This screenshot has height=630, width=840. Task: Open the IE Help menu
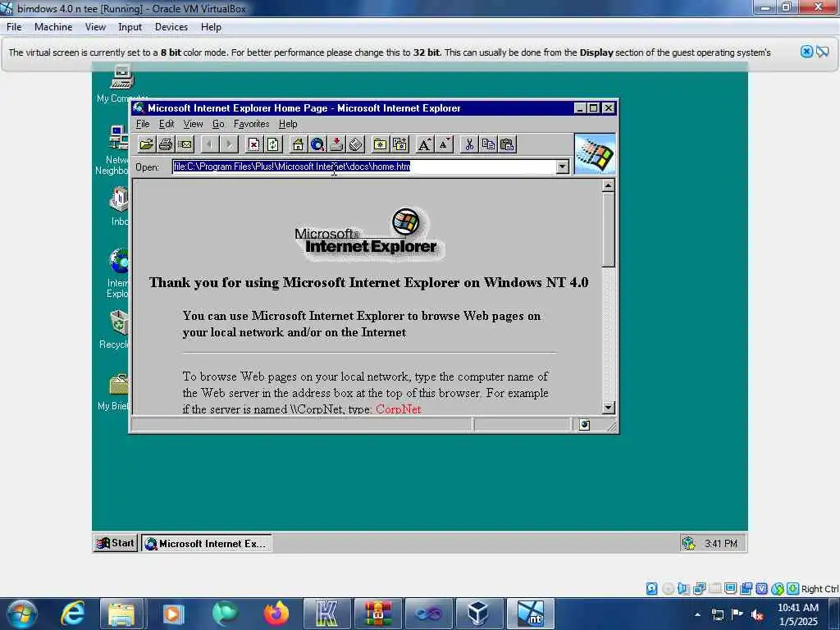[x=288, y=124]
